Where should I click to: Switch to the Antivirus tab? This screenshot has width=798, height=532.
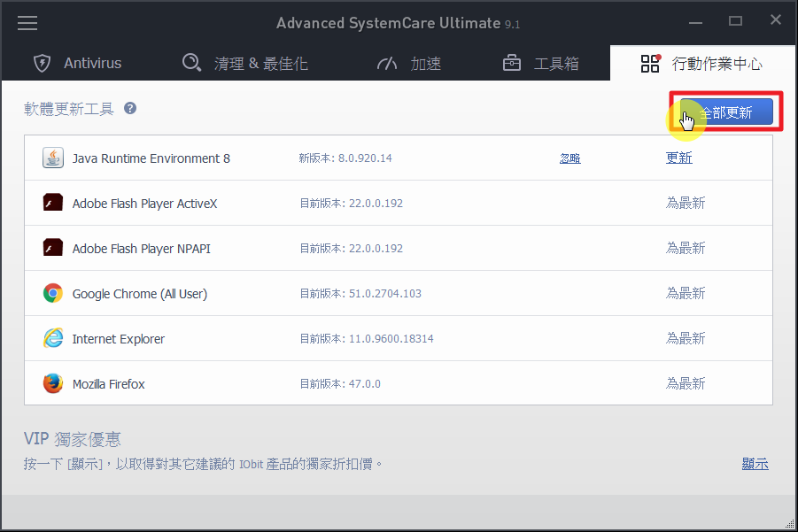pos(78,64)
